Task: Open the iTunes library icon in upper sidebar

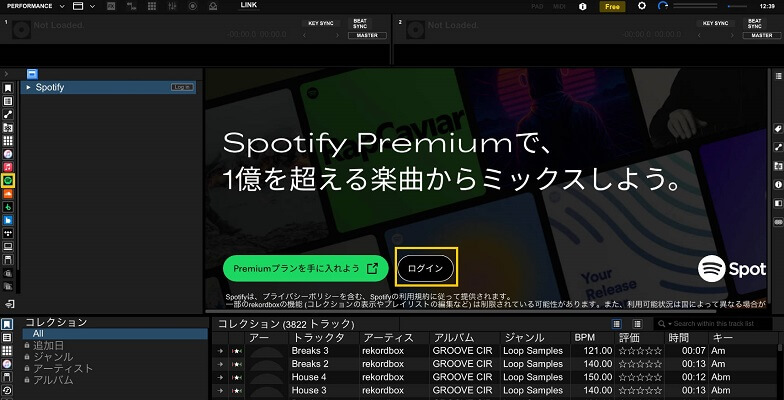Action: [x=8, y=154]
